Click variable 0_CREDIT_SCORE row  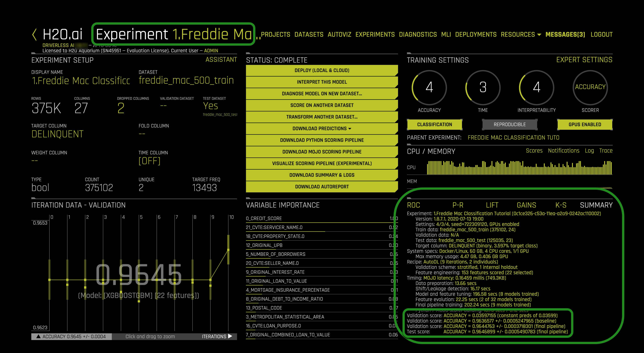coord(322,218)
